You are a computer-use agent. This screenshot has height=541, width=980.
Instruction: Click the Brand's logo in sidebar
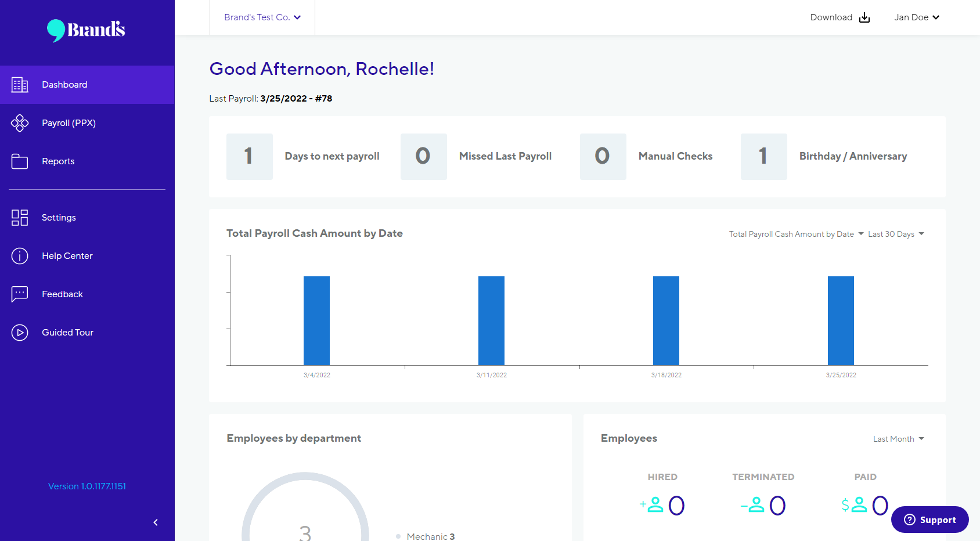86,30
